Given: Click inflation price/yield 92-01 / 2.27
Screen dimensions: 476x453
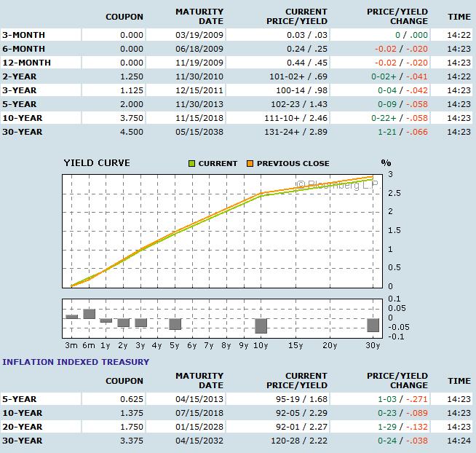Looking at the screenshot, I should click(302, 427).
